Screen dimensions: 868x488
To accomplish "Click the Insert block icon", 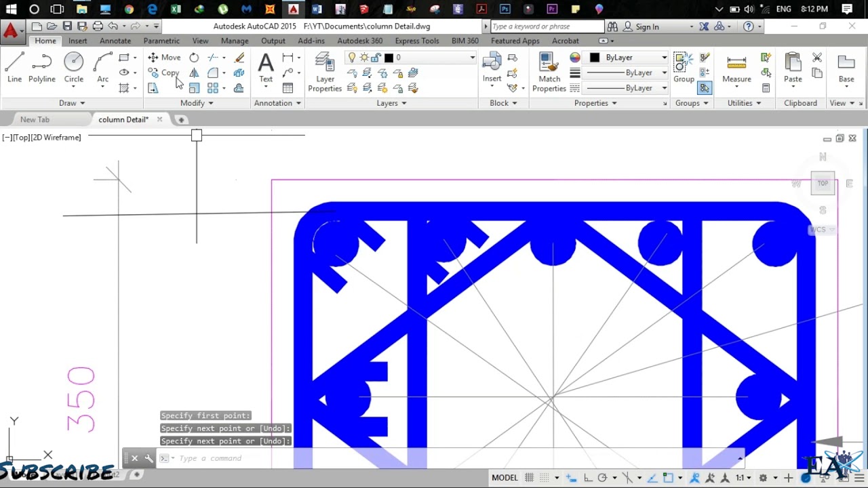I will click(x=492, y=68).
